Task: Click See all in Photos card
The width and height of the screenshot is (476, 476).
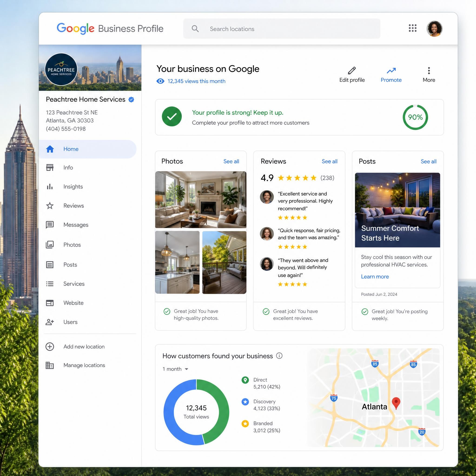Action: 231,161
